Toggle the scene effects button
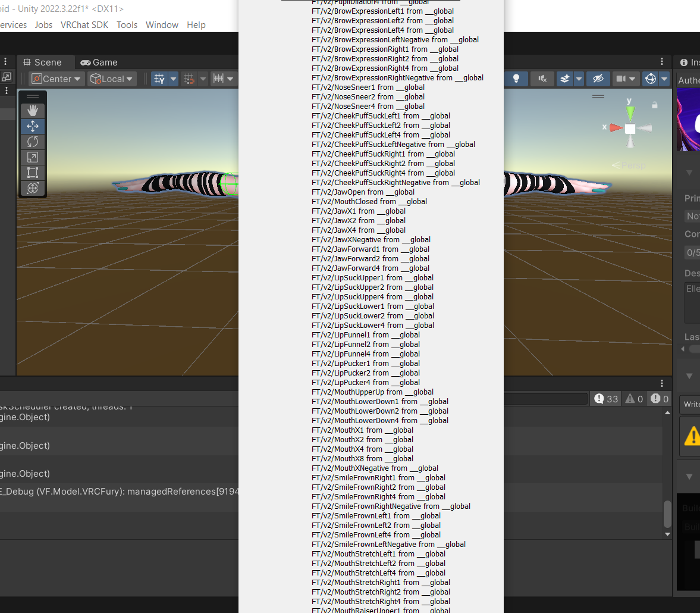The width and height of the screenshot is (700, 613). 565,79
